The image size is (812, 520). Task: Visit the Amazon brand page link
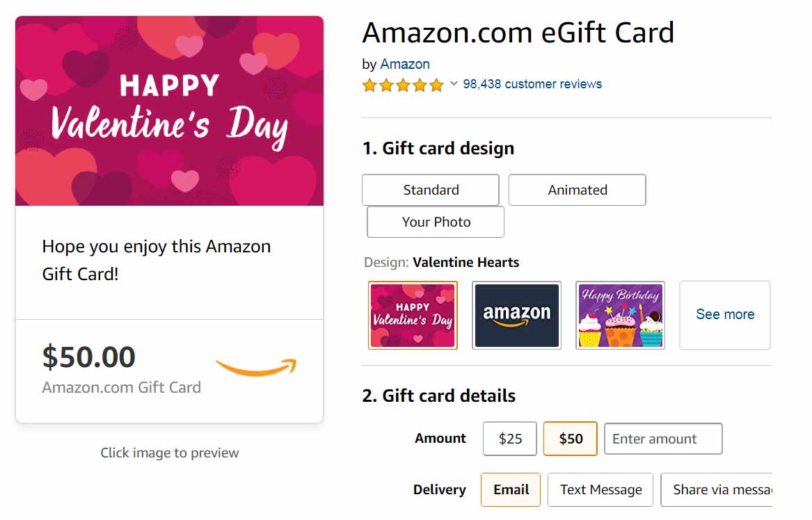pos(404,63)
